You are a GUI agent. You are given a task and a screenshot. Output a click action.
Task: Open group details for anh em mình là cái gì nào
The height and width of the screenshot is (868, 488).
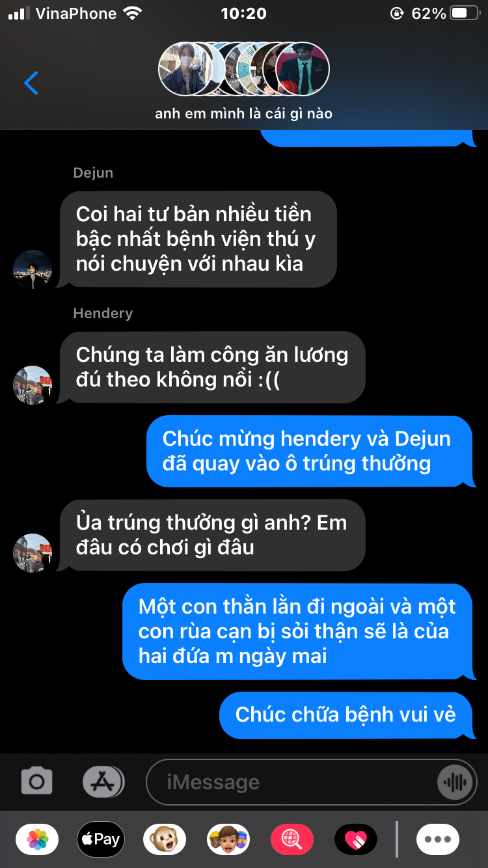pyautogui.click(x=244, y=114)
